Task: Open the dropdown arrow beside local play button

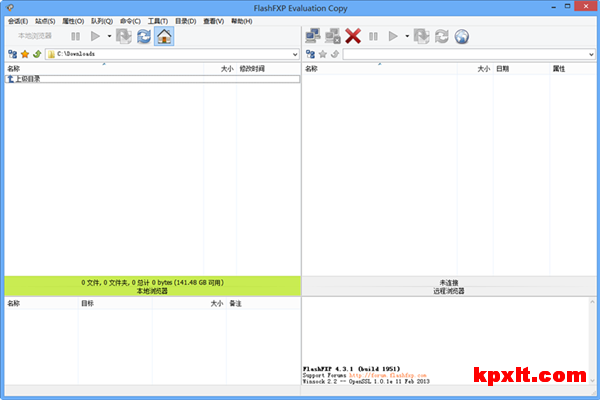Action: [x=109, y=36]
